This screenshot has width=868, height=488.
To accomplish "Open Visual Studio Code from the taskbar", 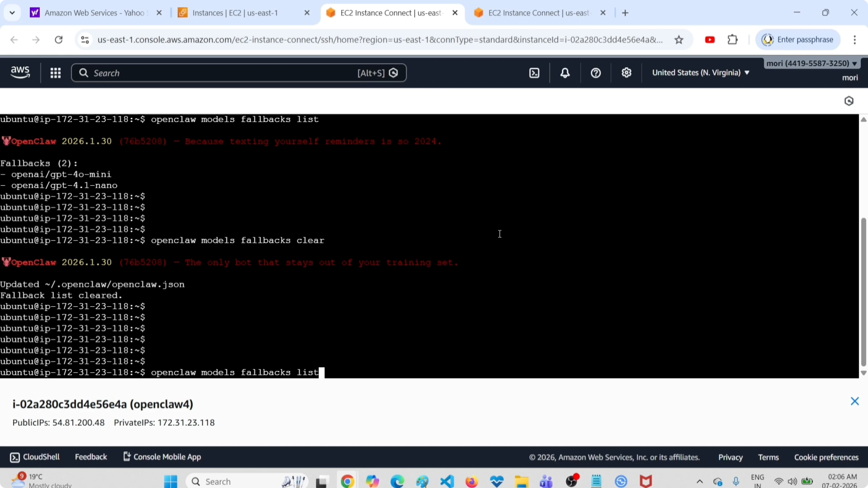I will 447,481.
